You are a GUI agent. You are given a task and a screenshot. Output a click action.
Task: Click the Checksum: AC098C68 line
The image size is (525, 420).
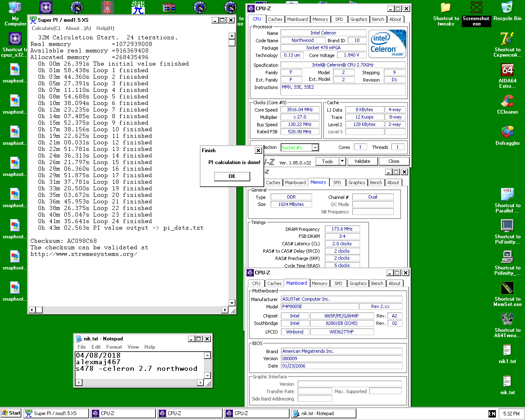pyautogui.click(x=64, y=241)
